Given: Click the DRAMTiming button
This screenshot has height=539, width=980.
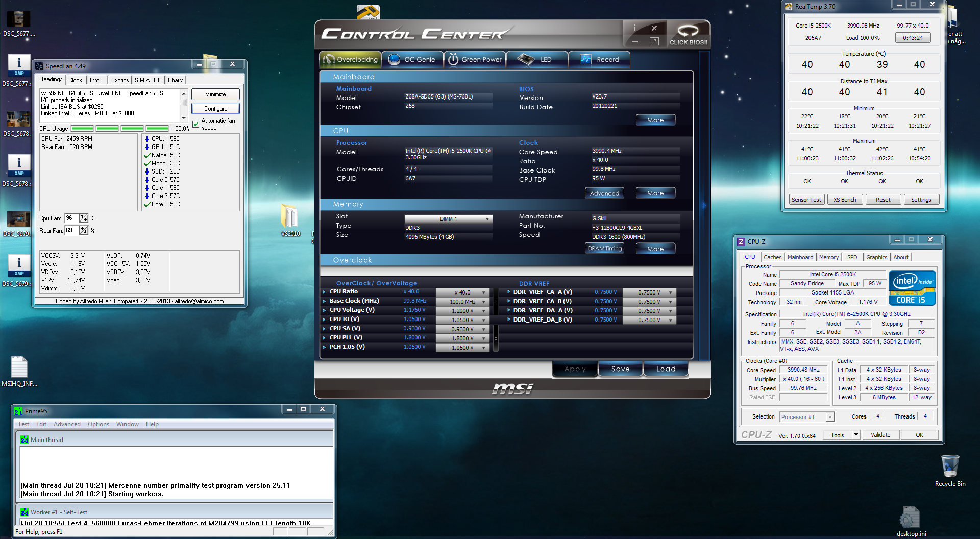Looking at the screenshot, I should point(604,248).
